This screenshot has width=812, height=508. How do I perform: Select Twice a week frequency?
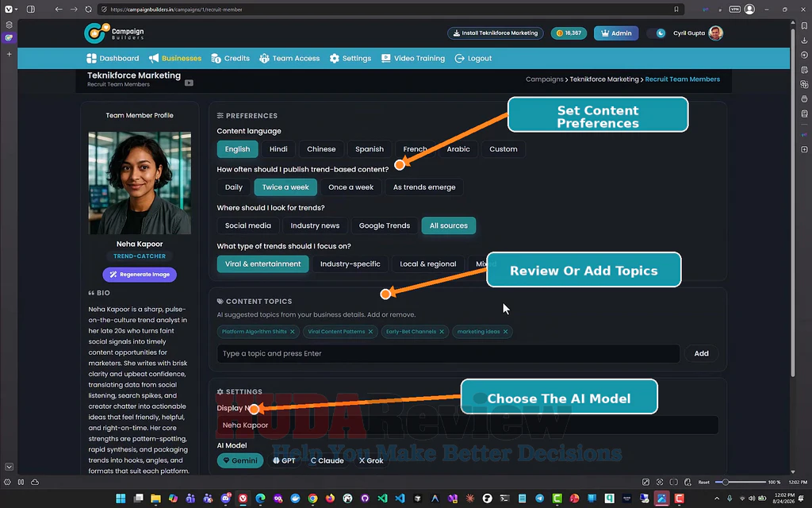[x=285, y=187]
